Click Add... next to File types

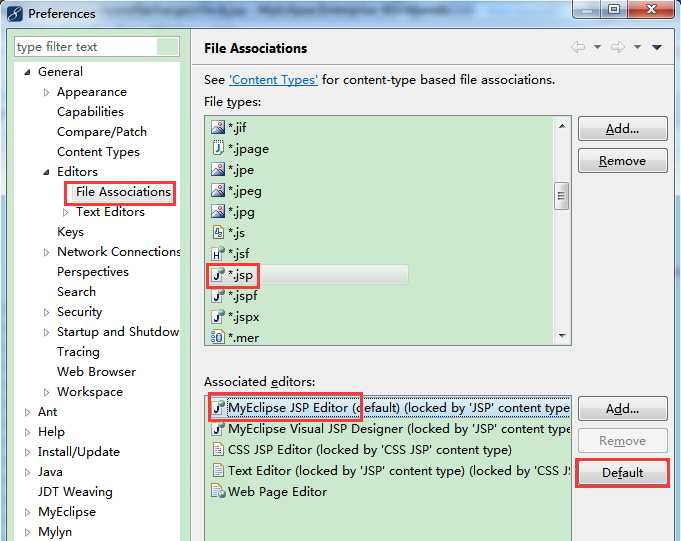(622, 129)
